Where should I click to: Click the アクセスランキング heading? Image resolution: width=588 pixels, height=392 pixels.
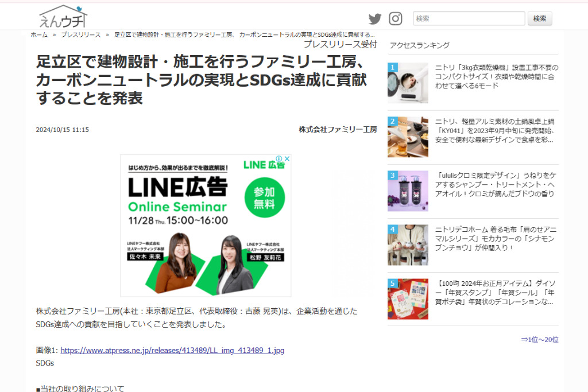[420, 45]
